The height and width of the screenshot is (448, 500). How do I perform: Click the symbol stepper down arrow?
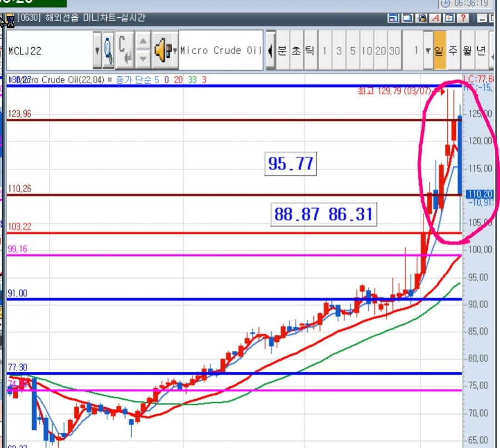coord(143,59)
